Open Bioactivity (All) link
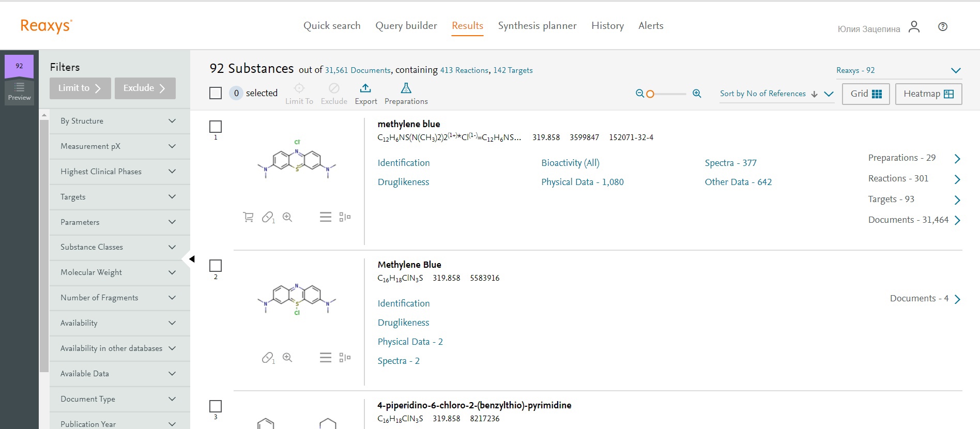The image size is (980, 429). coord(570,163)
